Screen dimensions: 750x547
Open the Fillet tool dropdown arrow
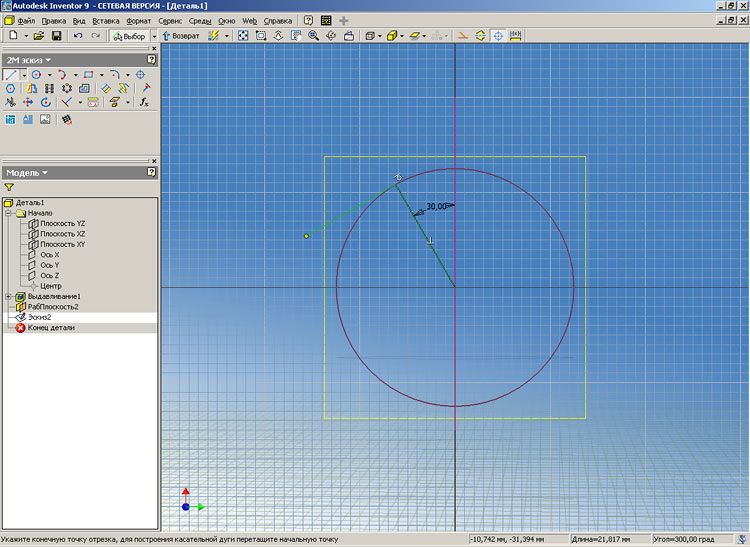coord(127,75)
